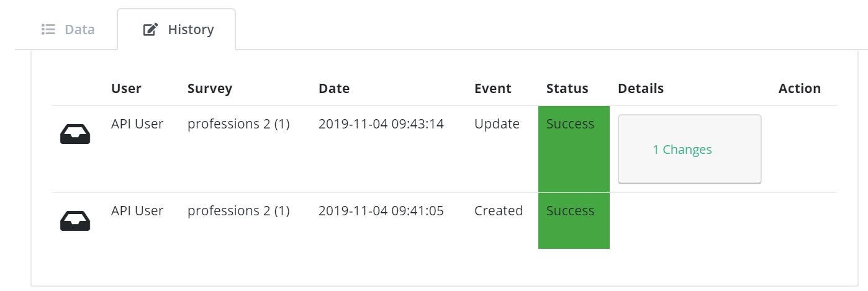The image size is (868, 291).
Task: Click the inbox icon in the Created row
Action: point(75,221)
